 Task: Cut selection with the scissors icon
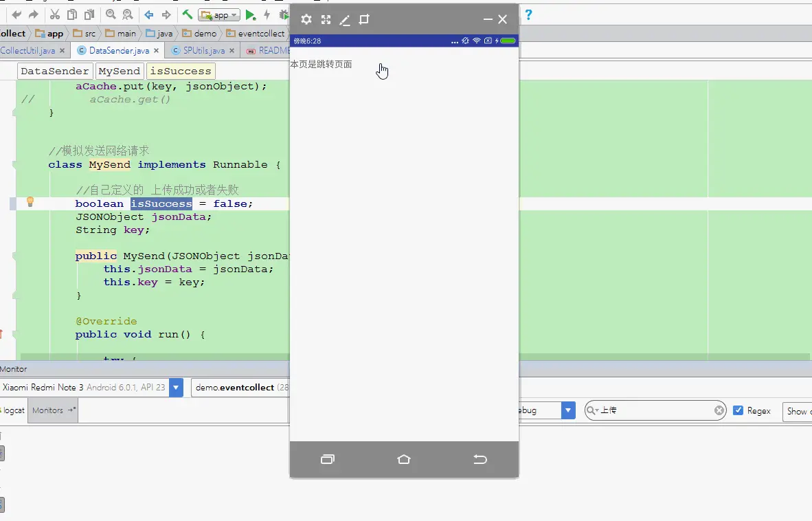click(x=55, y=15)
